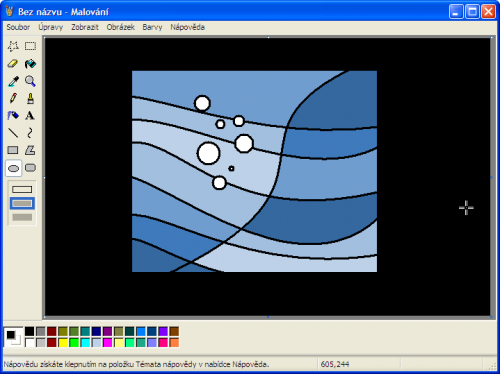Choose outline-only shape fill style
The width and height of the screenshot is (500, 374).
[x=22, y=190]
